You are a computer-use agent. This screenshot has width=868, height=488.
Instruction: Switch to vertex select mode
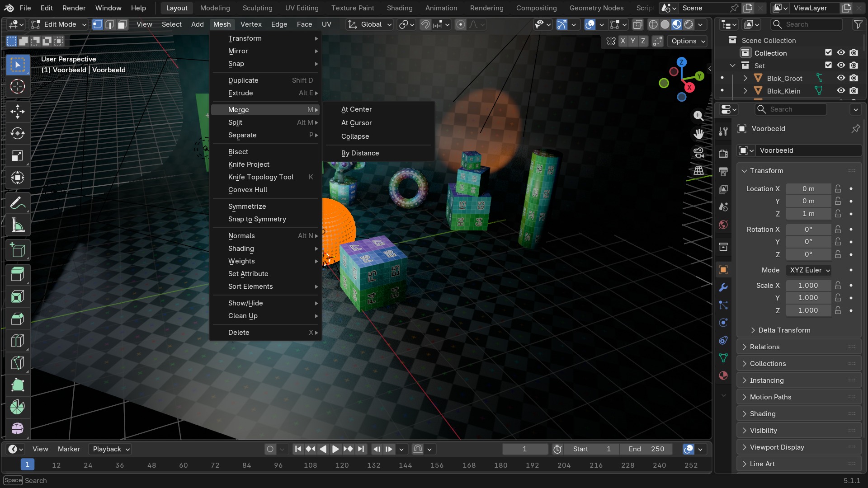(97, 24)
